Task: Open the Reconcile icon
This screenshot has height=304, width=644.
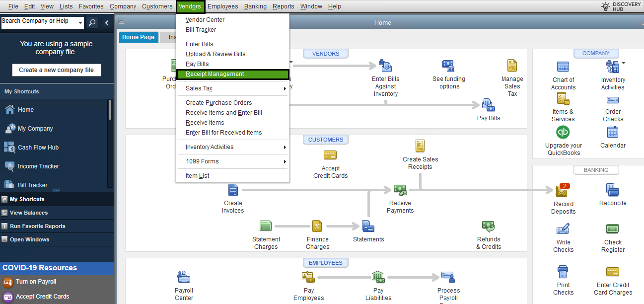Action: 613,190
